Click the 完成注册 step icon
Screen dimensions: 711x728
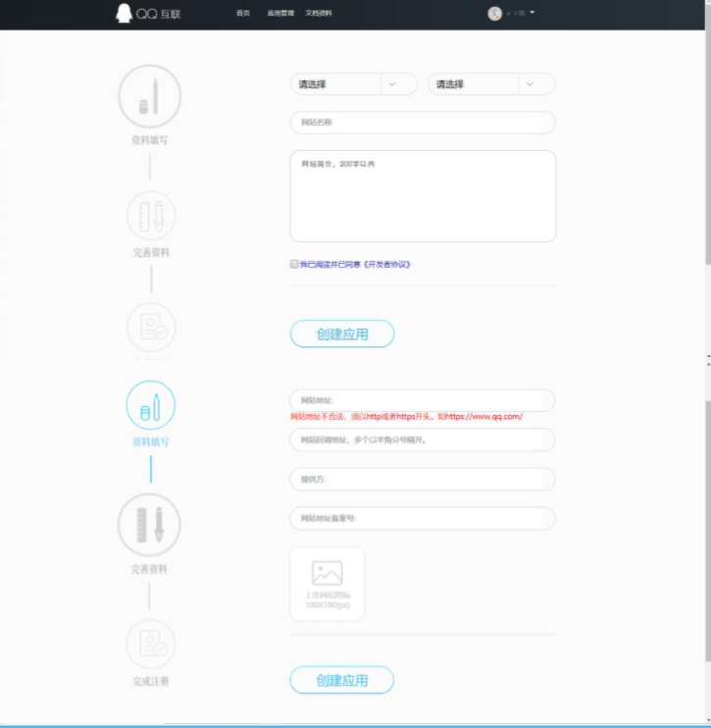click(x=151, y=644)
